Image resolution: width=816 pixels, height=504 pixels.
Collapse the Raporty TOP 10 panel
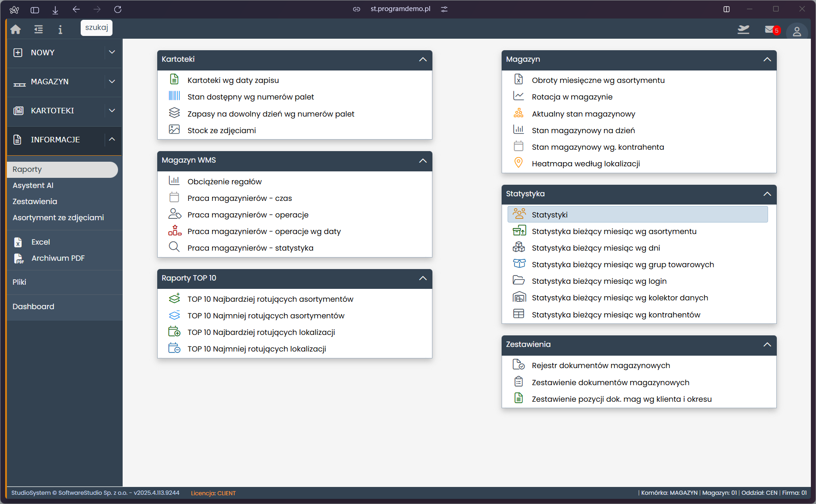pyautogui.click(x=423, y=278)
